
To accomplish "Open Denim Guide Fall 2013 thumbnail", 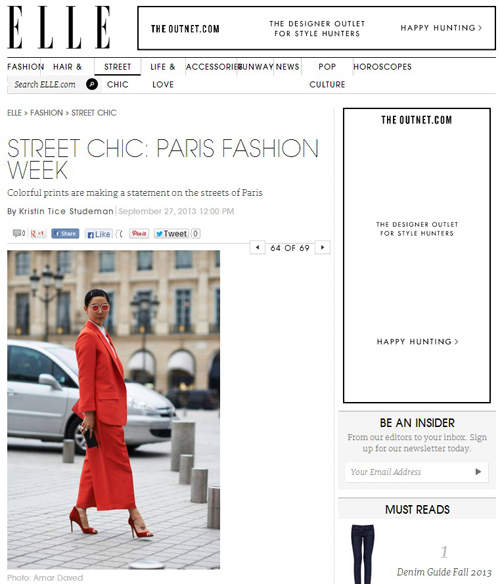I will (363, 554).
